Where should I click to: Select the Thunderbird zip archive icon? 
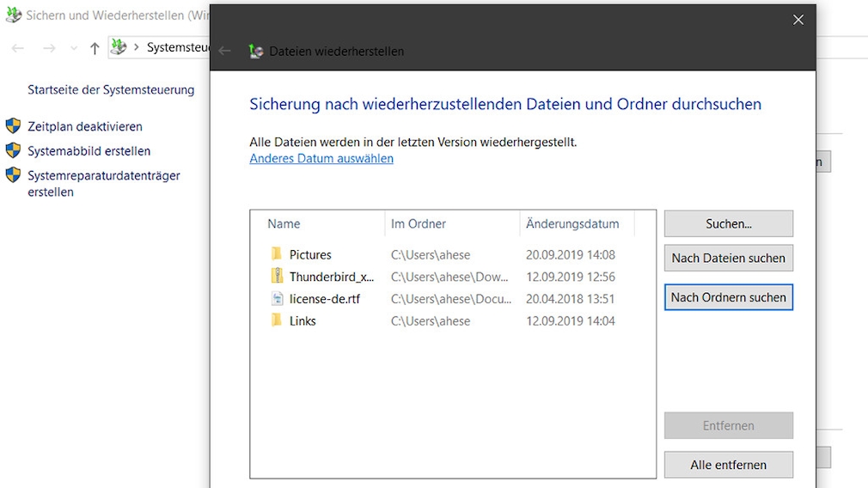coord(277,277)
